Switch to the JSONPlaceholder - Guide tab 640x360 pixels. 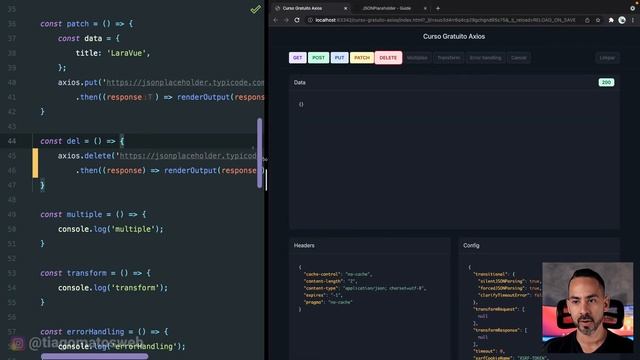point(387,8)
